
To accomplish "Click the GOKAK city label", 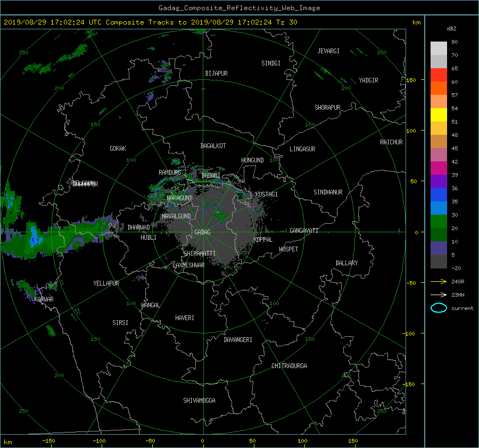I will (x=118, y=148).
